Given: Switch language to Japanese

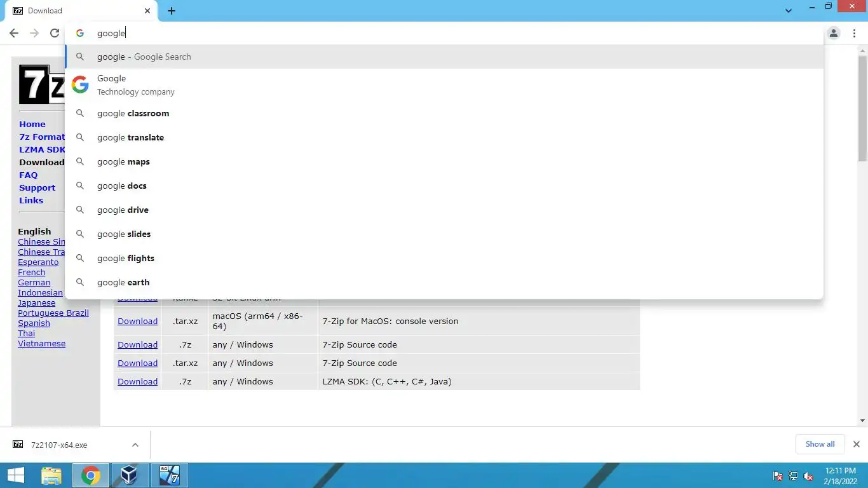Looking at the screenshot, I should (37, 302).
